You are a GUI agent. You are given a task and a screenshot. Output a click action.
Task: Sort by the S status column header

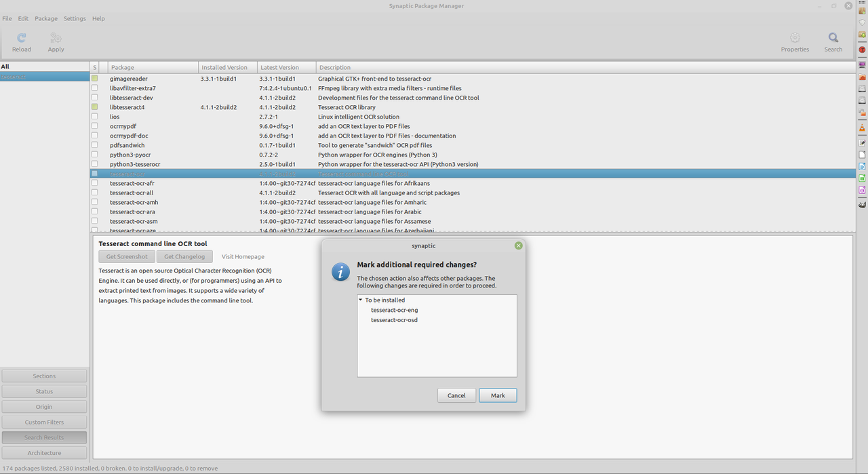tap(95, 67)
